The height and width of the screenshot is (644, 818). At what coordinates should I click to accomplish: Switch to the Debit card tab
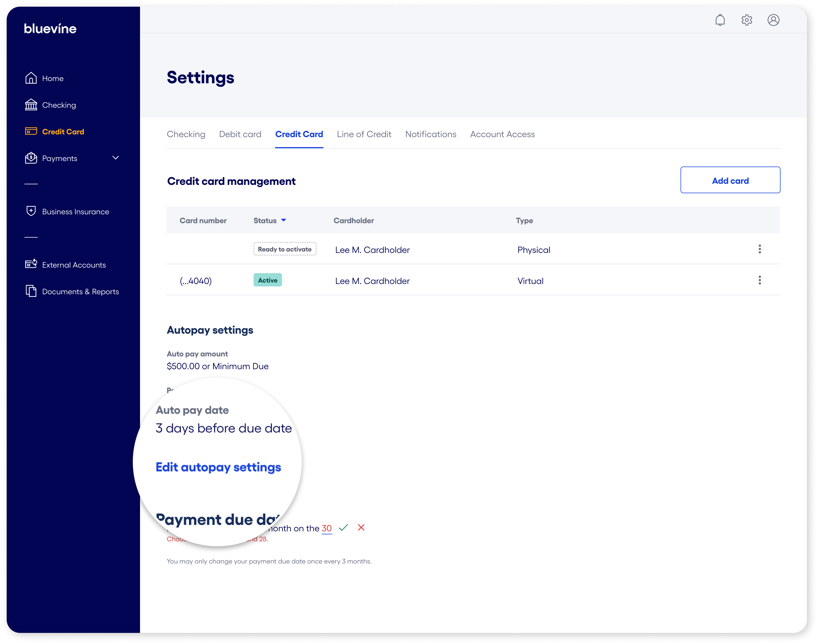pos(240,134)
